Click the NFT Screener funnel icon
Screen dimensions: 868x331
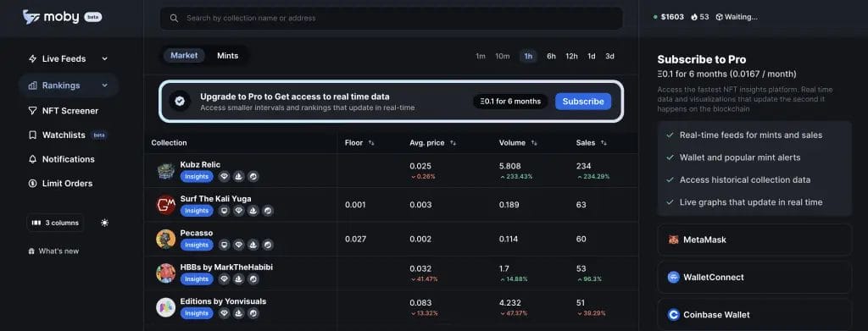33,111
